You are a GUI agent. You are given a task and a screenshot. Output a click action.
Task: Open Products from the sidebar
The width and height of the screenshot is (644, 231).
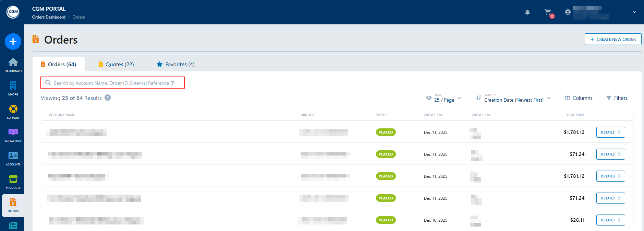[x=13, y=181]
